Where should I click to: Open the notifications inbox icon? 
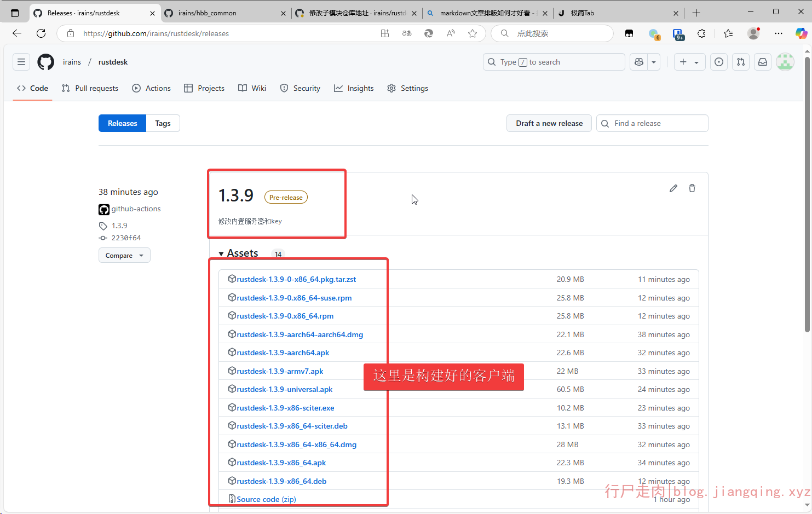tap(763, 62)
